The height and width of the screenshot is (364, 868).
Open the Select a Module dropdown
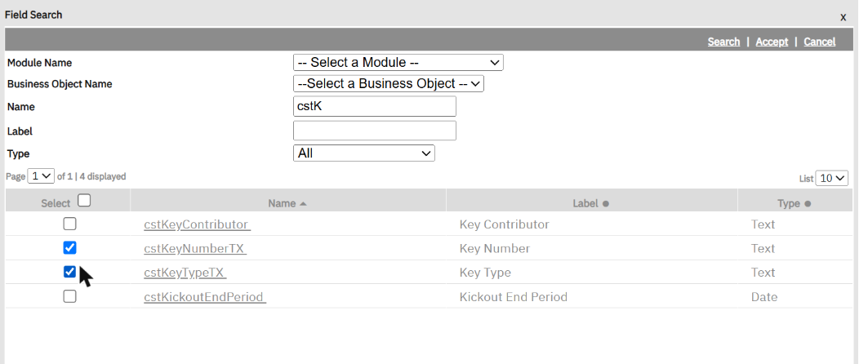[x=398, y=63]
